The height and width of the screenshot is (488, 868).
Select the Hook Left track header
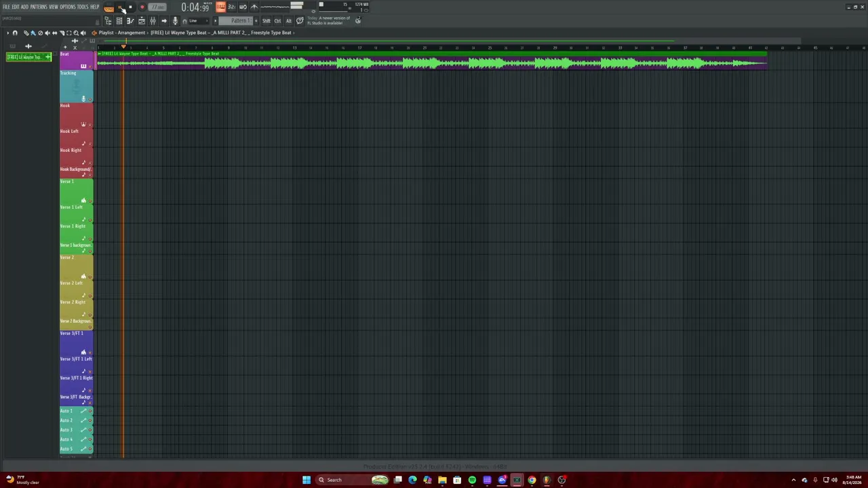coord(76,137)
